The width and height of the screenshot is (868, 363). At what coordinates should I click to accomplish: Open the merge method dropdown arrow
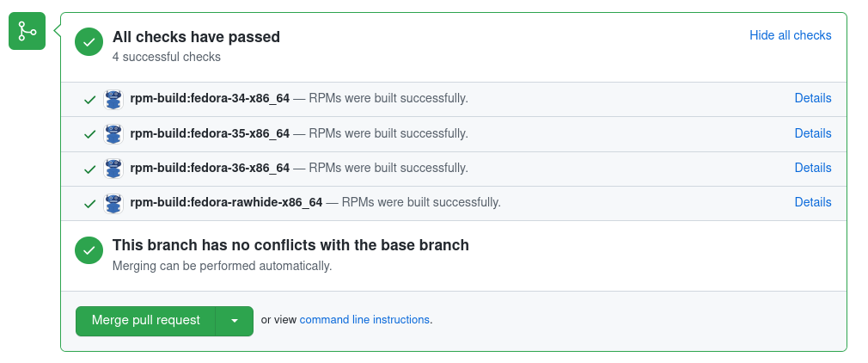235,321
